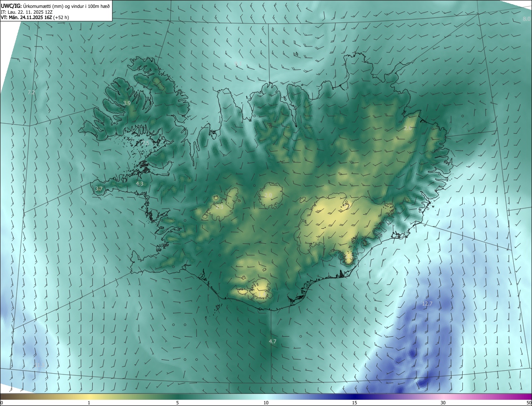Click the 50 tick on the colorbar
The width and height of the screenshot is (532, 406).
click(x=529, y=403)
